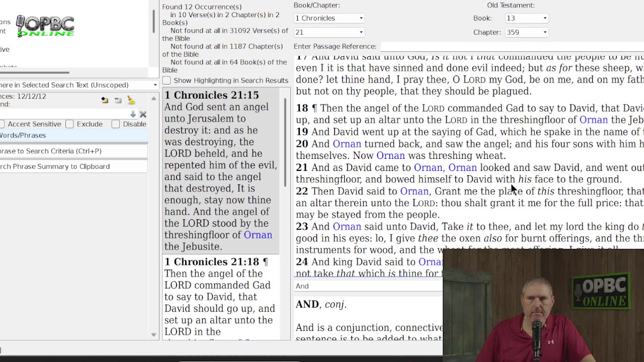Click Ornan in verse 23
Screen dimensions: 644x362
(x=347, y=227)
